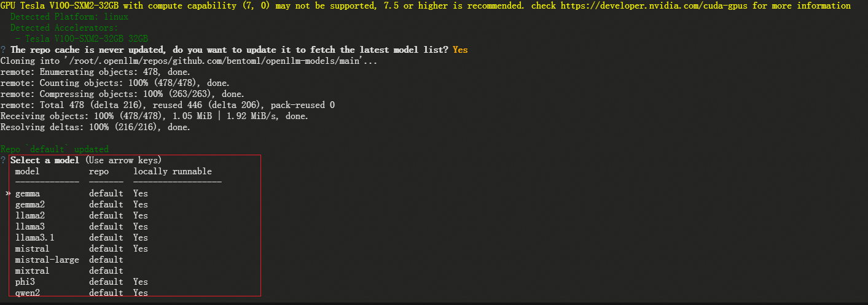Choose llama3 from model list
This screenshot has height=305, width=868.
click(81, 226)
